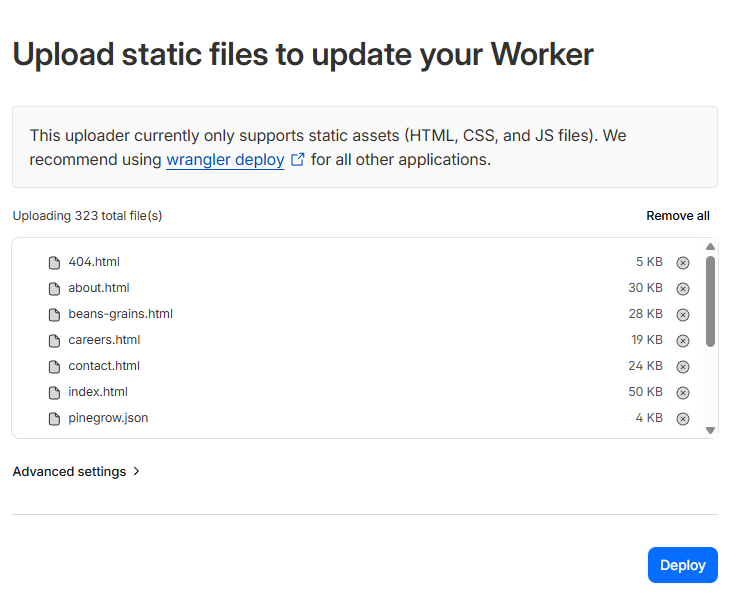Remove beans-grains.html using its X icon
This screenshot has height=607, width=739.
[683, 315]
